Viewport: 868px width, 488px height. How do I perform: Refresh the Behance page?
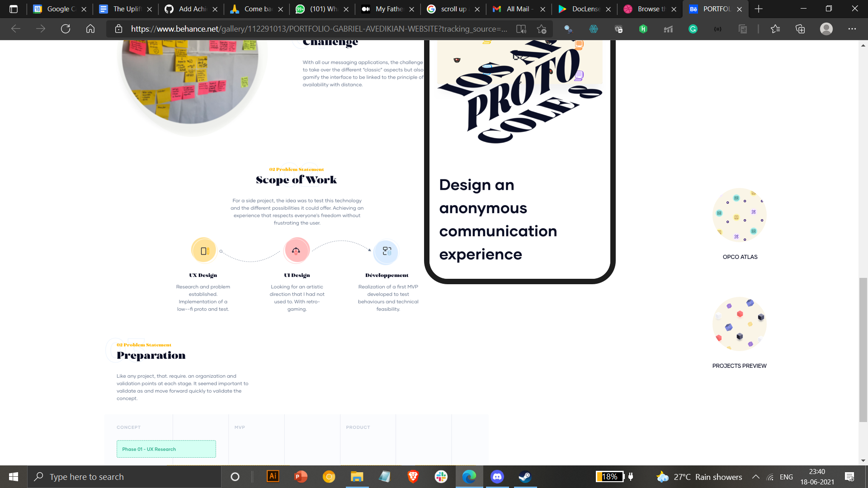(66, 29)
